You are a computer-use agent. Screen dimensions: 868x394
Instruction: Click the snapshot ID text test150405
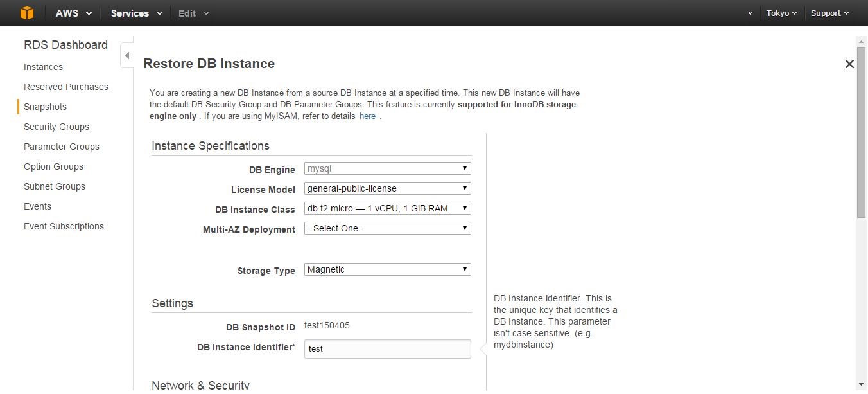click(x=327, y=325)
